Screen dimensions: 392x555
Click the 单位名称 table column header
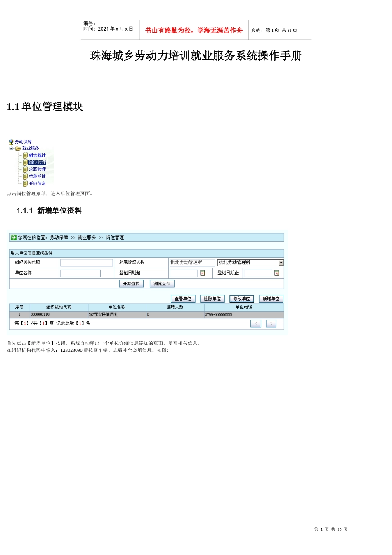tap(117, 308)
